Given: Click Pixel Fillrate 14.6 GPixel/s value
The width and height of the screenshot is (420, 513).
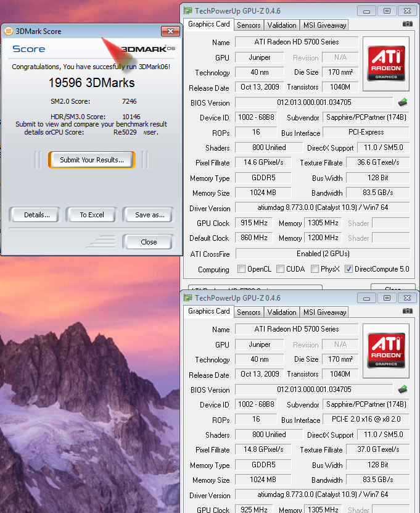Looking at the screenshot, I should point(263,162).
